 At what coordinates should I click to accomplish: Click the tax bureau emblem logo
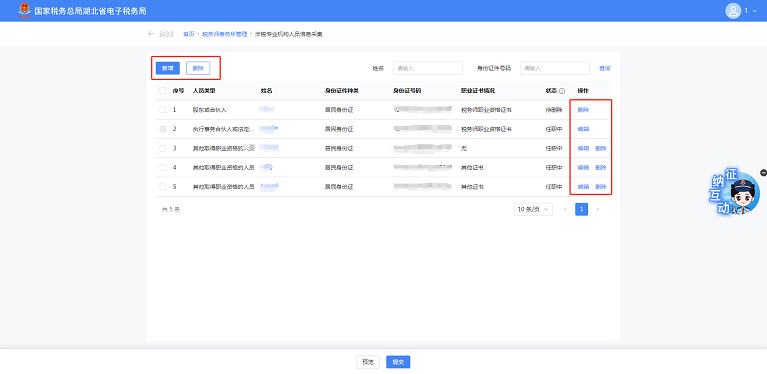(24, 10)
